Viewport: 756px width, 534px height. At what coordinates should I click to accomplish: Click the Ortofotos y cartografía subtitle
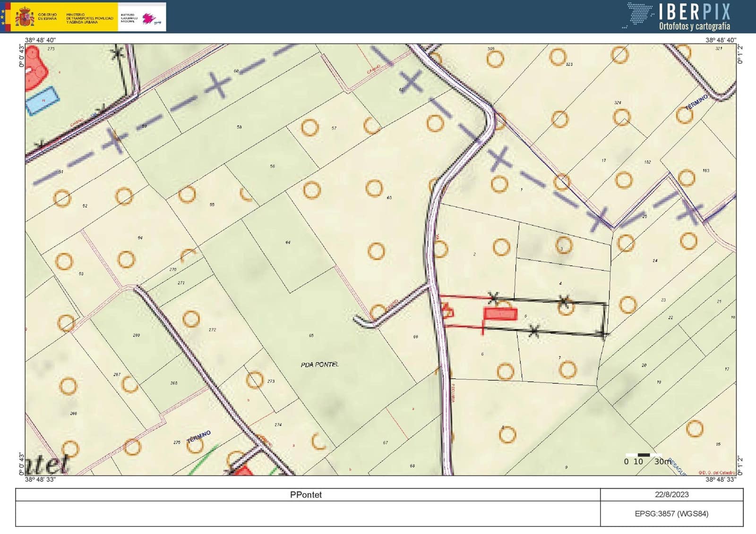(694, 26)
